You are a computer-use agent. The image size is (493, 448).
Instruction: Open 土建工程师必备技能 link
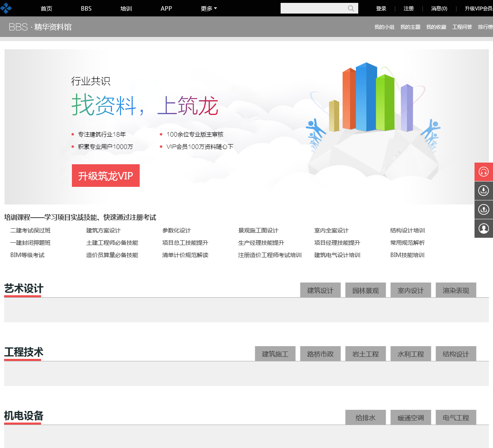(x=112, y=243)
